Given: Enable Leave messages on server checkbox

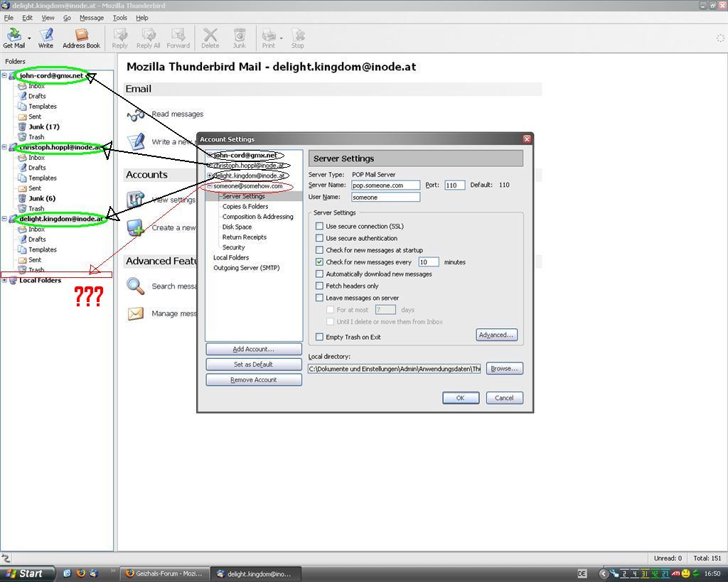Looking at the screenshot, I should [x=319, y=298].
